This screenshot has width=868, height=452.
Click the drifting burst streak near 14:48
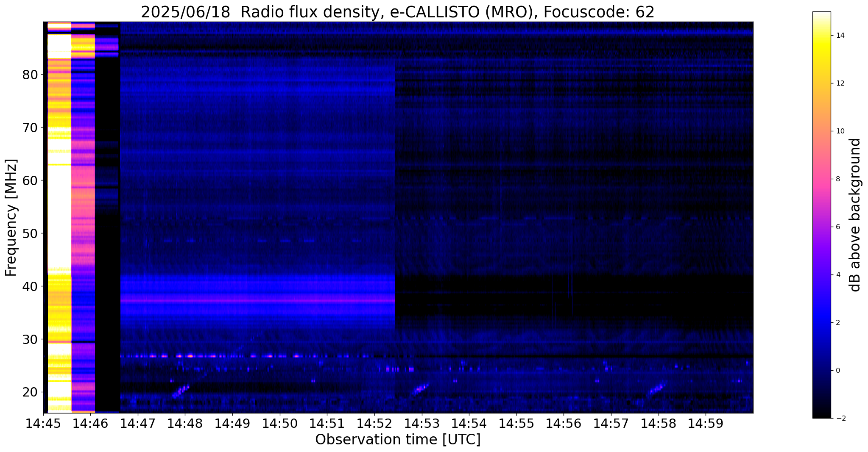coord(181,391)
